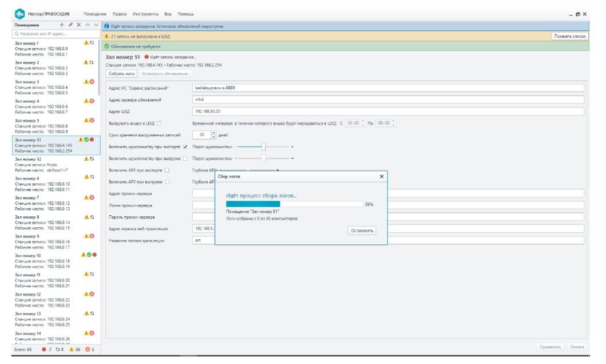Click the export noise threshold slider handle

coord(263,147)
